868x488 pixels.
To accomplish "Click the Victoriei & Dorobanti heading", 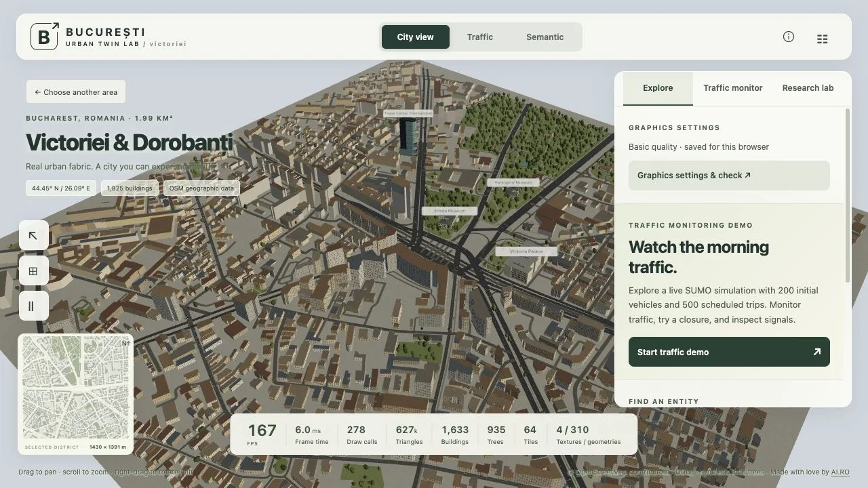I will point(129,142).
